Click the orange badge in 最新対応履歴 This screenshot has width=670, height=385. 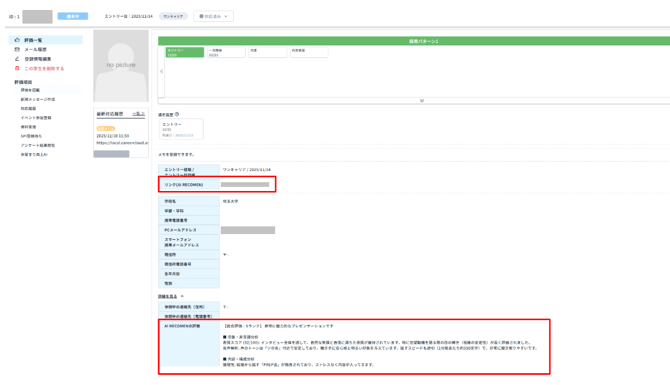(106, 129)
